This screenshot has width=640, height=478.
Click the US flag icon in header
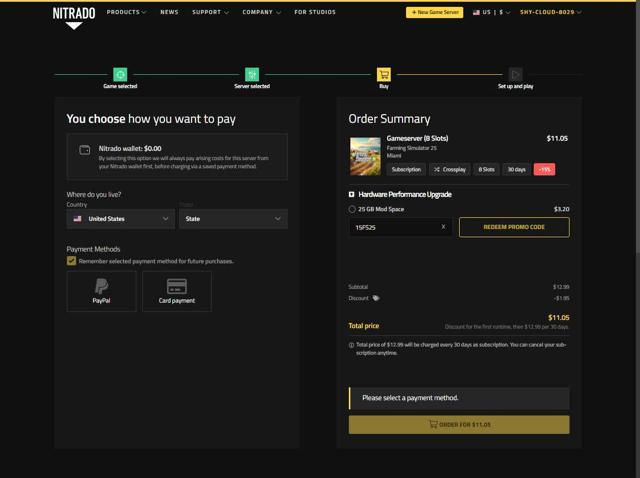coord(476,12)
